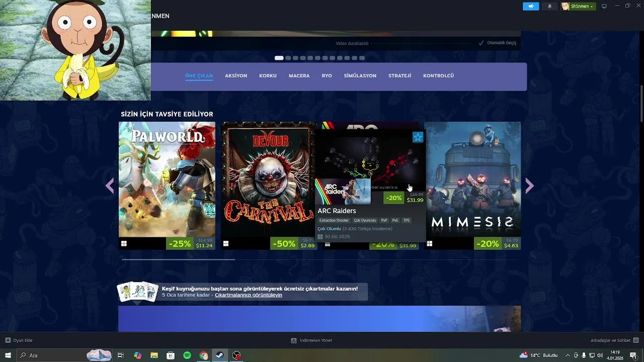The image size is (644, 362).
Task: Select the first carousel page dot
Action: pyautogui.click(x=279, y=58)
